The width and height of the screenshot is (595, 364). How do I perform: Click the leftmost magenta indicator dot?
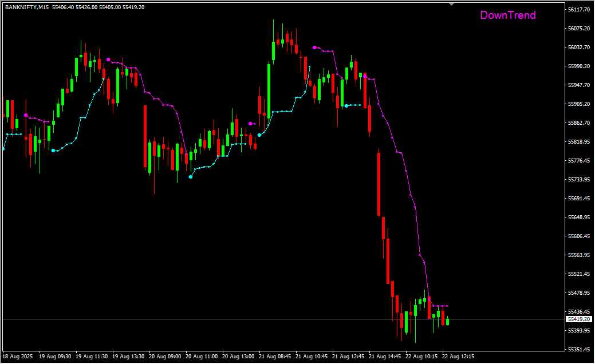[x=26, y=115]
